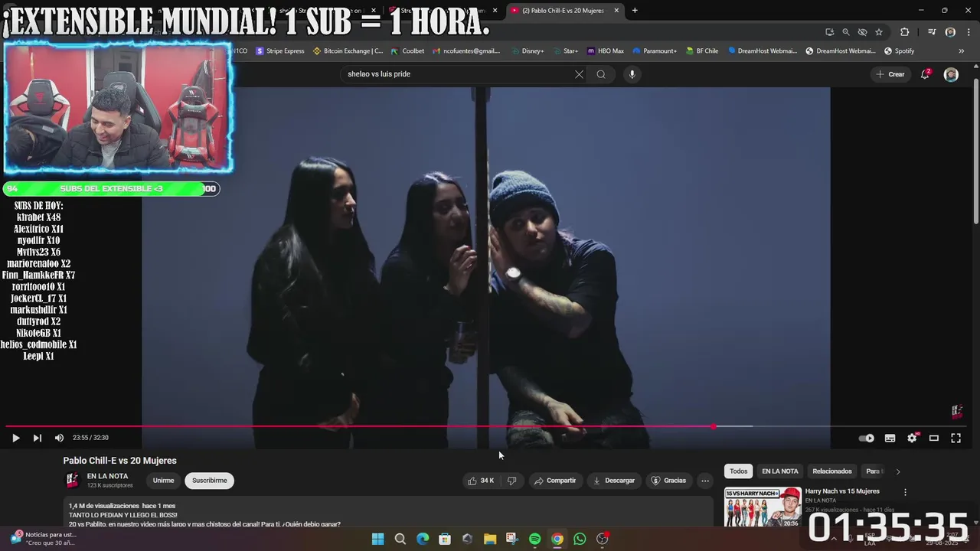980x551 pixels.
Task: Open the player settings gear
Action: [x=912, y=438]
